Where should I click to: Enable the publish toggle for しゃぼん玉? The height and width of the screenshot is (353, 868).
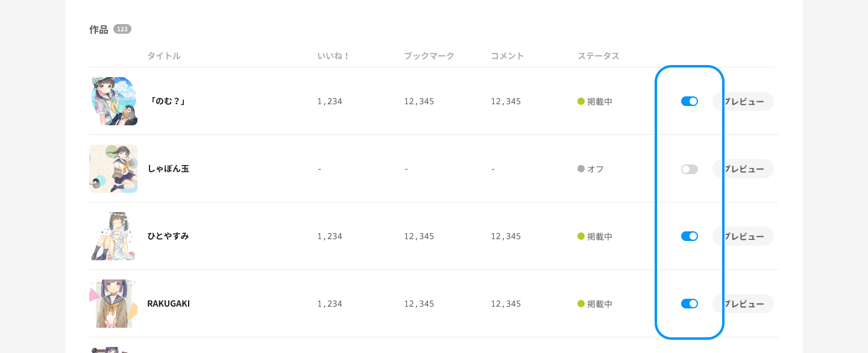coord(689,169)
